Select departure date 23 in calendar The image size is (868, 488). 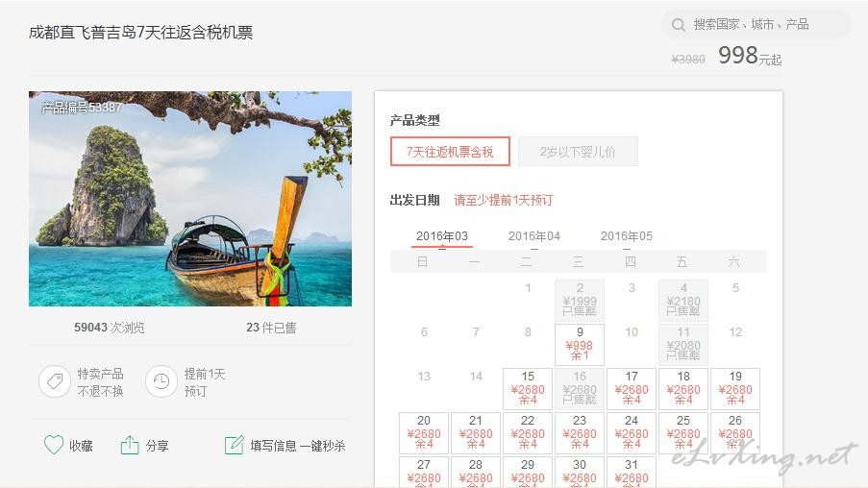point(580,432)
